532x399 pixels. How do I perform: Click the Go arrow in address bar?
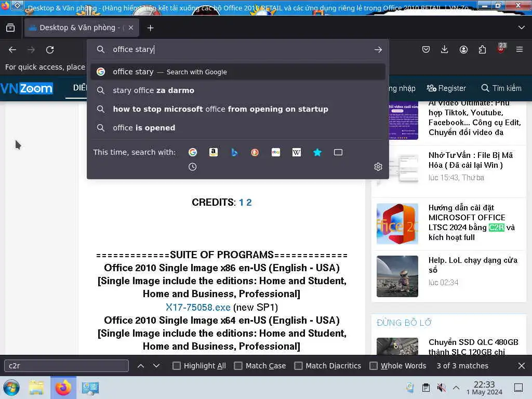coord(378,49)
